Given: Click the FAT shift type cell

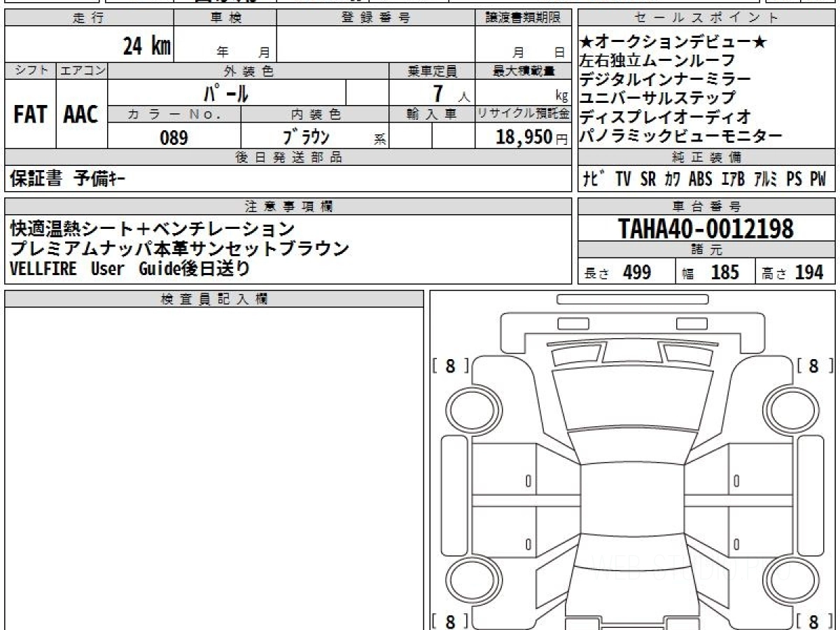Looking at the screenshot, I should (30, 114).
